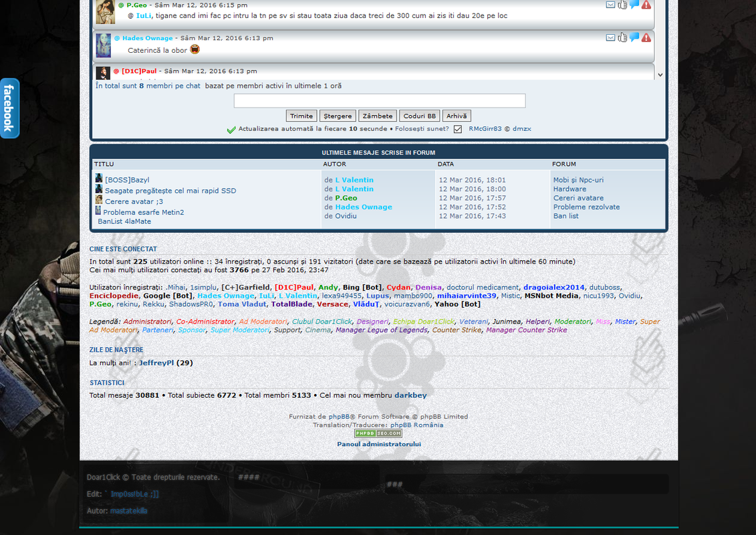756x535 pixels.
Task: Click the icon beside Problema esarfe Metin2
Action: click(98, 211)
